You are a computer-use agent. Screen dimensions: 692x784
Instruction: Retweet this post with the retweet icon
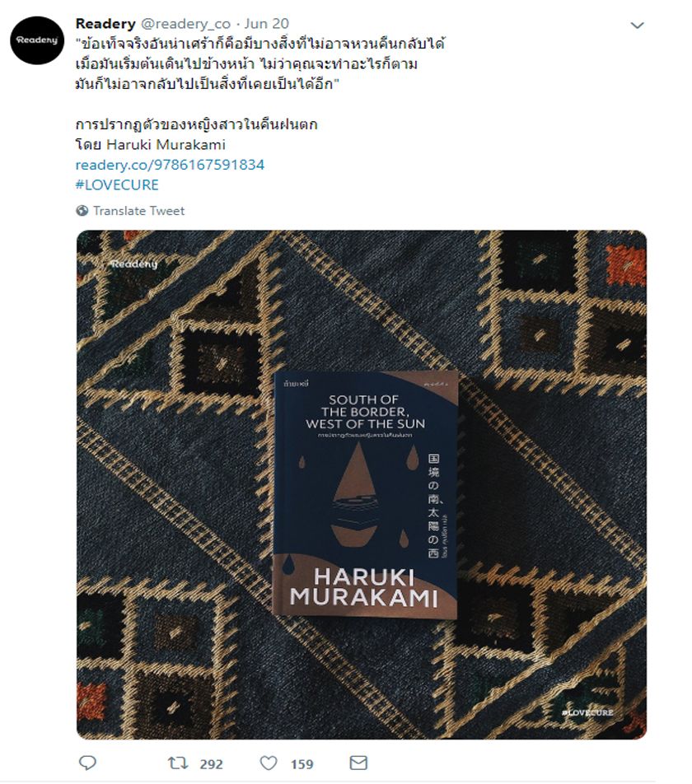coord(177,763)
